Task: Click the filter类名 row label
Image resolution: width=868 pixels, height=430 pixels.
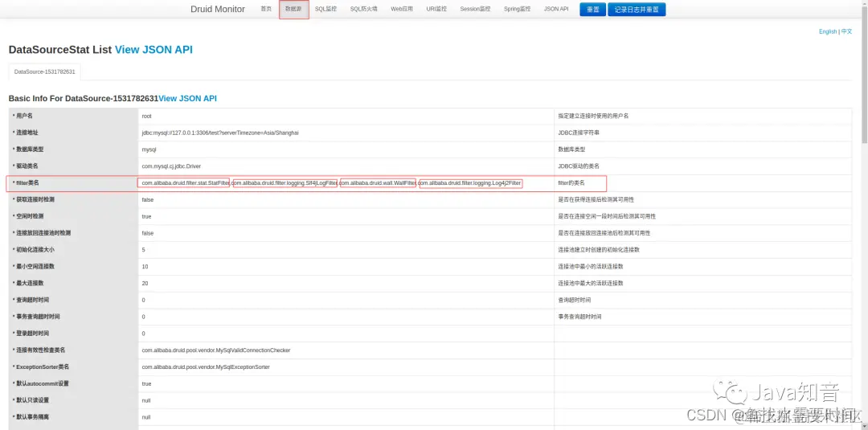Action: click(27, 182)
